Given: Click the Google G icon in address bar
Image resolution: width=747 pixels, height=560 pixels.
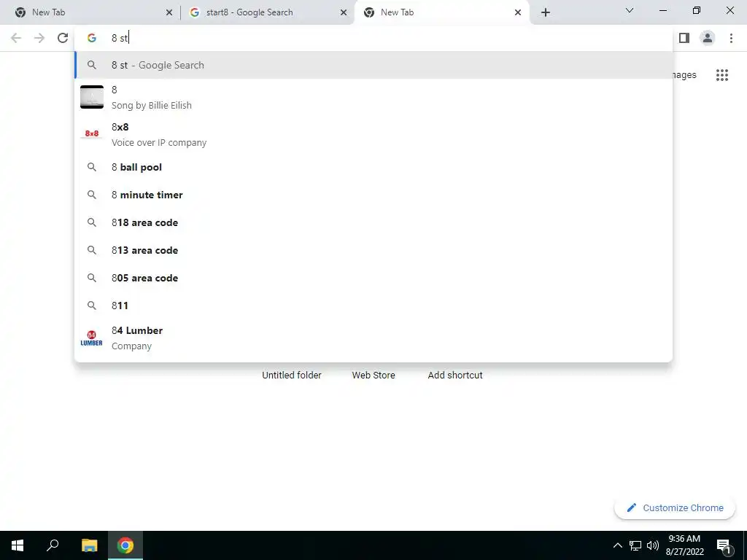Looking at the screenshot, I should click(92, 38).
